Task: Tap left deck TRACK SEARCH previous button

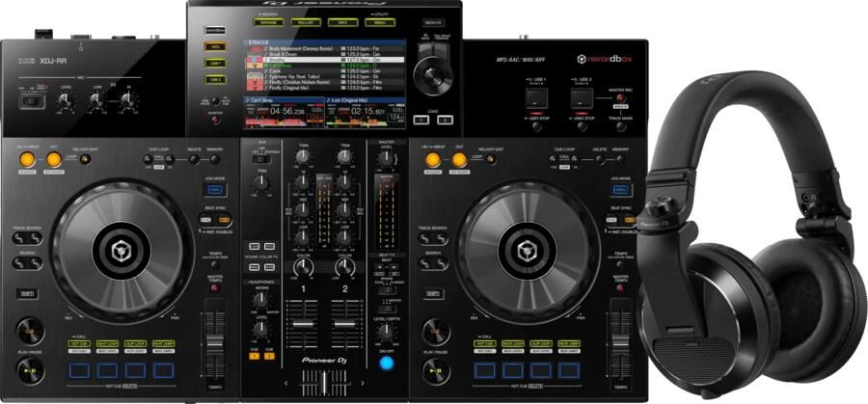Action: point(20,238)
